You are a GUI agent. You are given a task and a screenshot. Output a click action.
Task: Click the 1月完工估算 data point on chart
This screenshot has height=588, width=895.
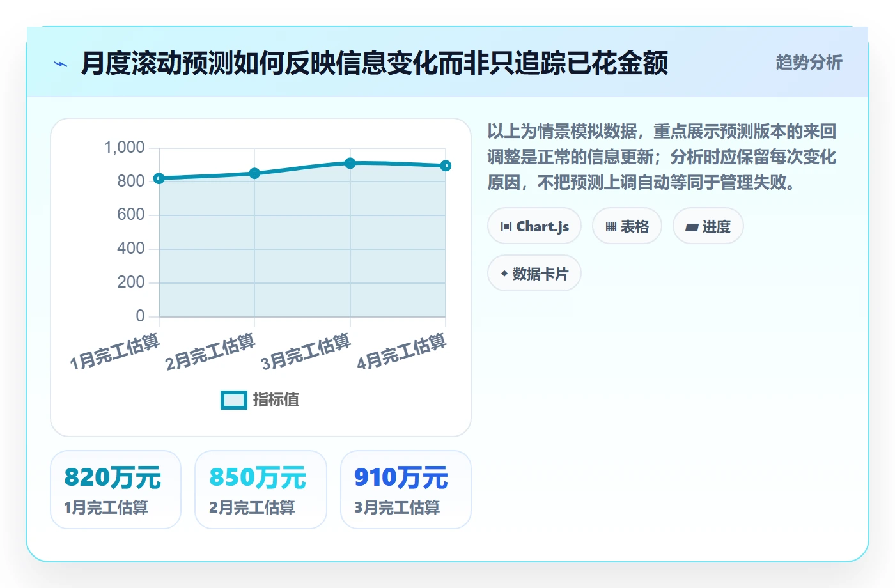[159, 178]
